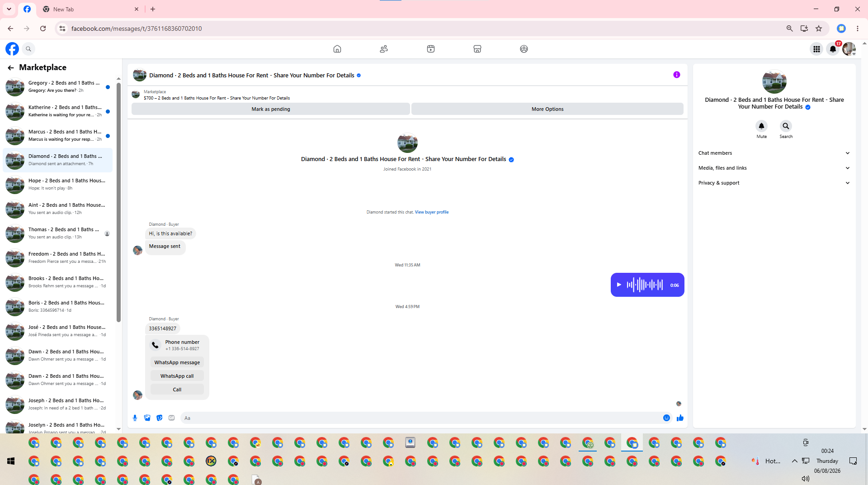This screenshot has width=868, height=485.
Task: Open Aint's conversation
Action: point(58,209)
